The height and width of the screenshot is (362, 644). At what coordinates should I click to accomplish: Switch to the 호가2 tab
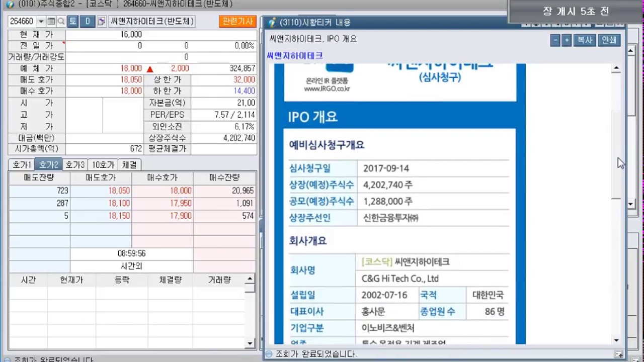48,165
